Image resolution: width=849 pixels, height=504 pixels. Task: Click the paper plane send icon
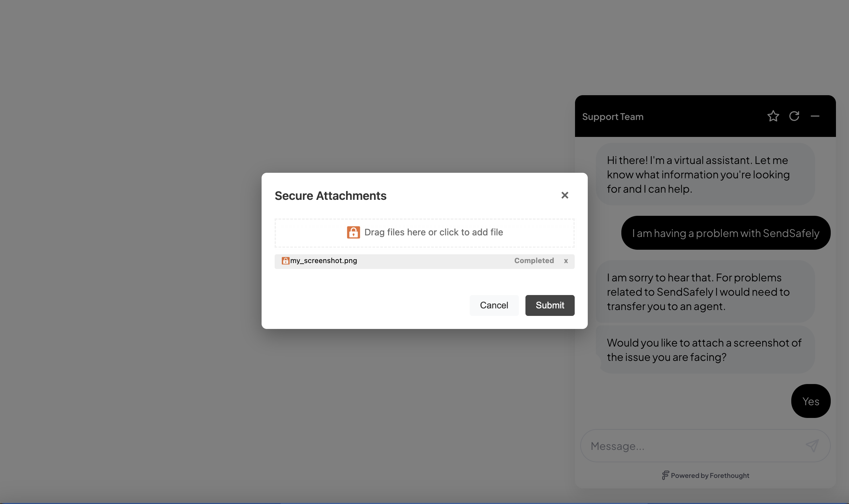point(812,446)
